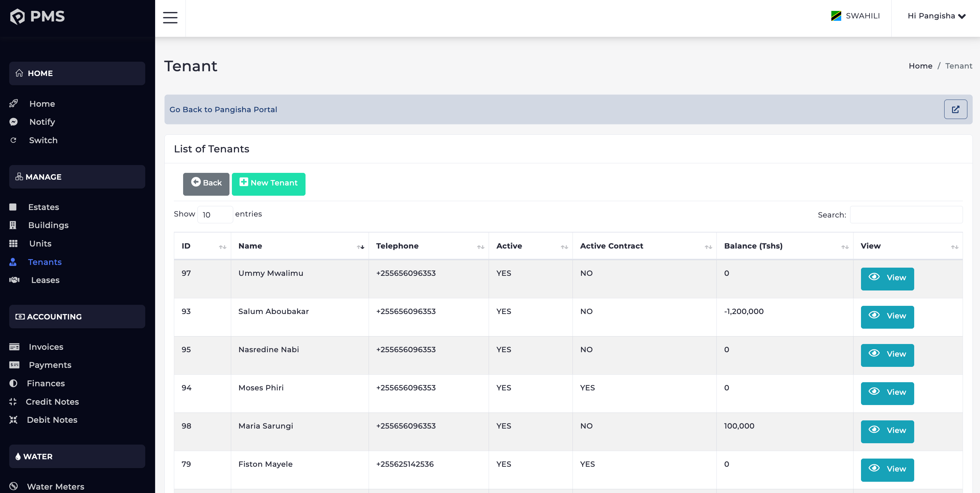980x493 pixels.
Task: Open Invoices in the sidebar
Action: [x=46, y=347]
